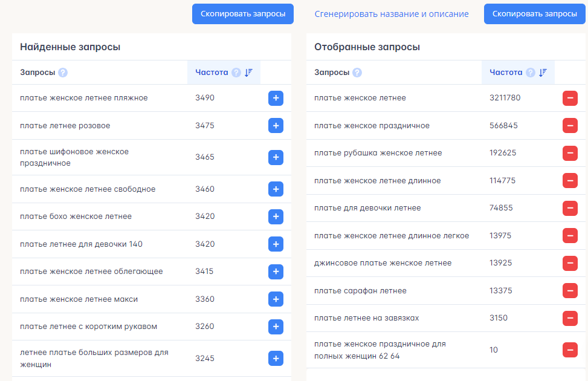Remove 'платье сарафан летнее' from selected
588x381 pixels.
click(570, 290)
